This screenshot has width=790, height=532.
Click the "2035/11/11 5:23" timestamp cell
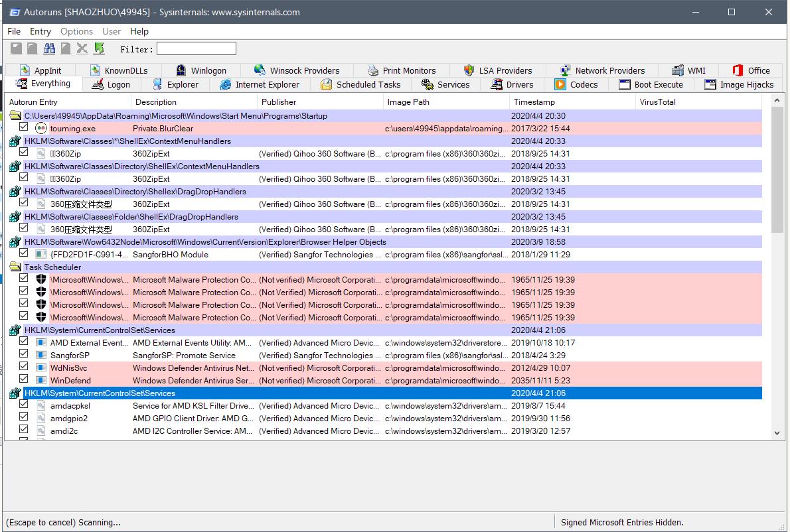point(541,381)
